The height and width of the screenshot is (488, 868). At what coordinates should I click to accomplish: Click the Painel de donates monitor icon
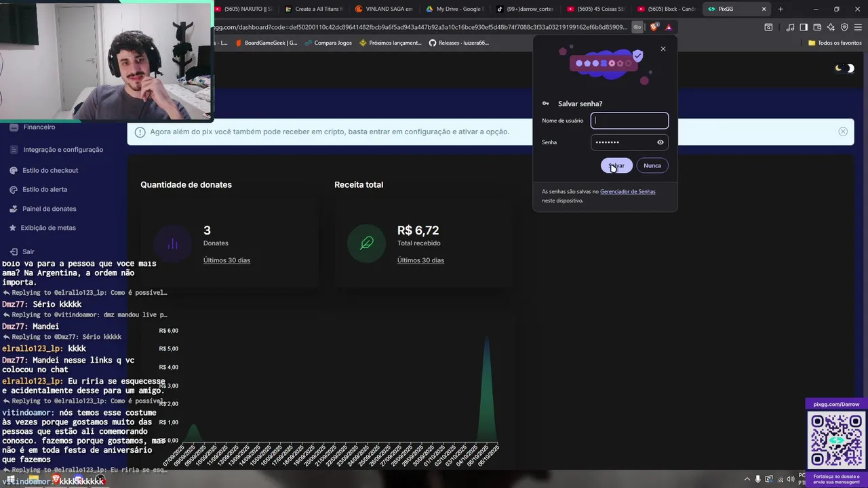(x=14, y=209)
